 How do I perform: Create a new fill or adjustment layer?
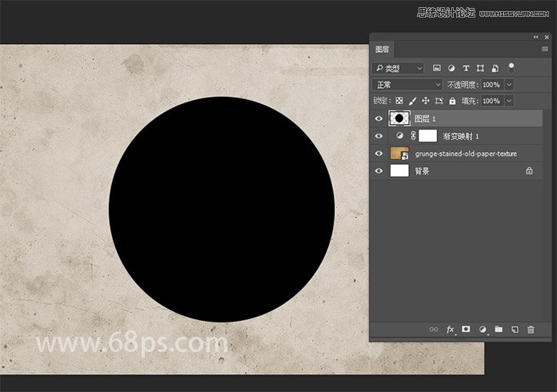[x=483, y=329]
